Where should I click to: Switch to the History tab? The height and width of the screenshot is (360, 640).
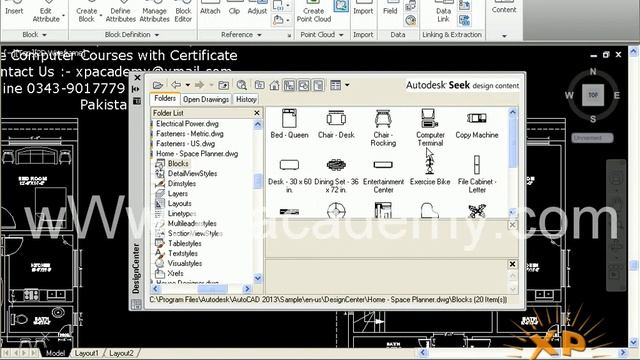pyautogui.click(x=246, y=99)
